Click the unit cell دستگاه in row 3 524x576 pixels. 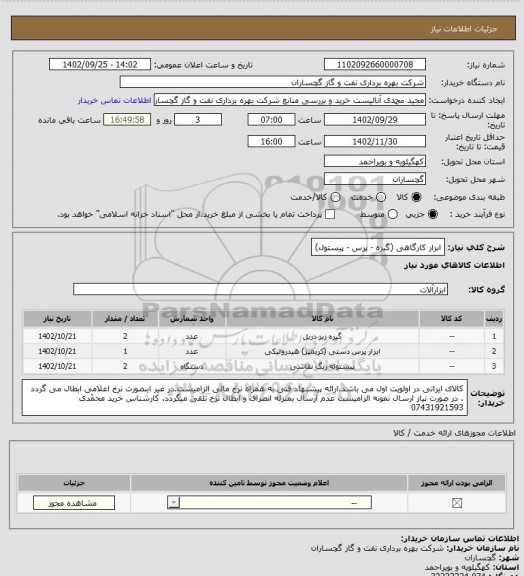(192, 366)
